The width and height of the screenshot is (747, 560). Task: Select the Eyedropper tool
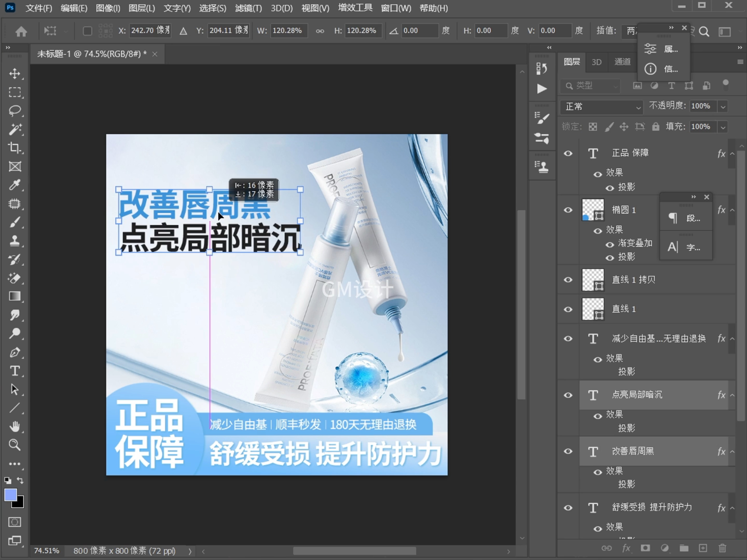click(15, 185)
